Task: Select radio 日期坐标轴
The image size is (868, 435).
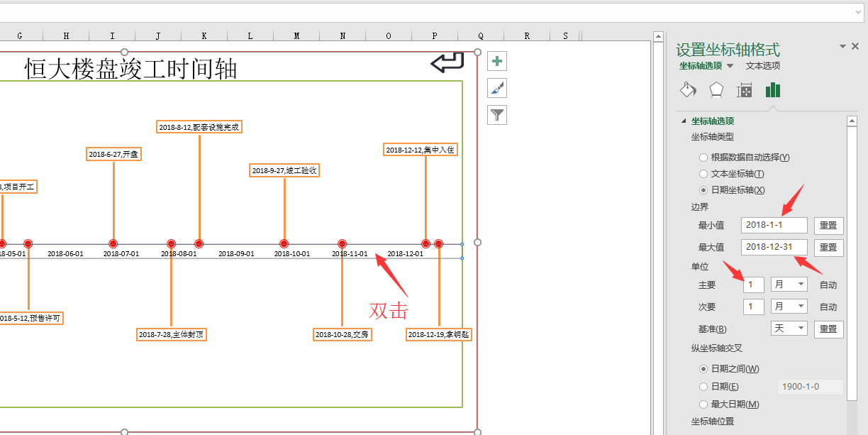Action: point(703,190)
